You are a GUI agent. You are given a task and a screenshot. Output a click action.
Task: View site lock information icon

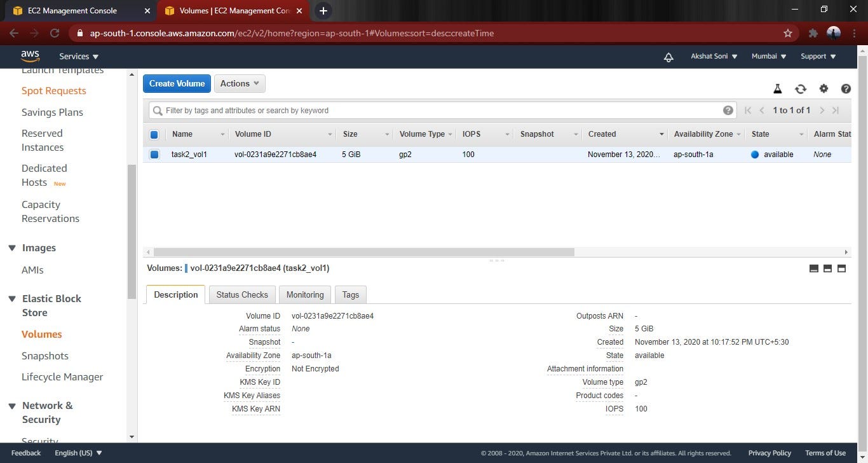click(x=80, y=33)
